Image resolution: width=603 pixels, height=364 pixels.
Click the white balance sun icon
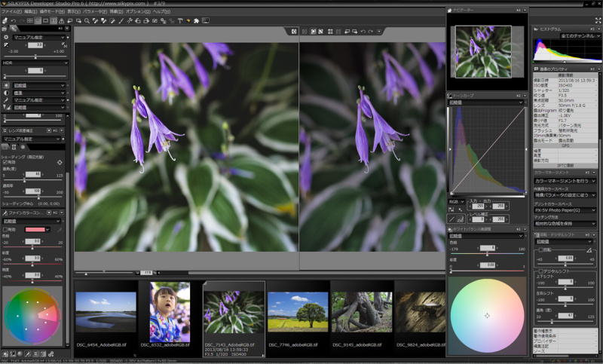click(7, 85)
